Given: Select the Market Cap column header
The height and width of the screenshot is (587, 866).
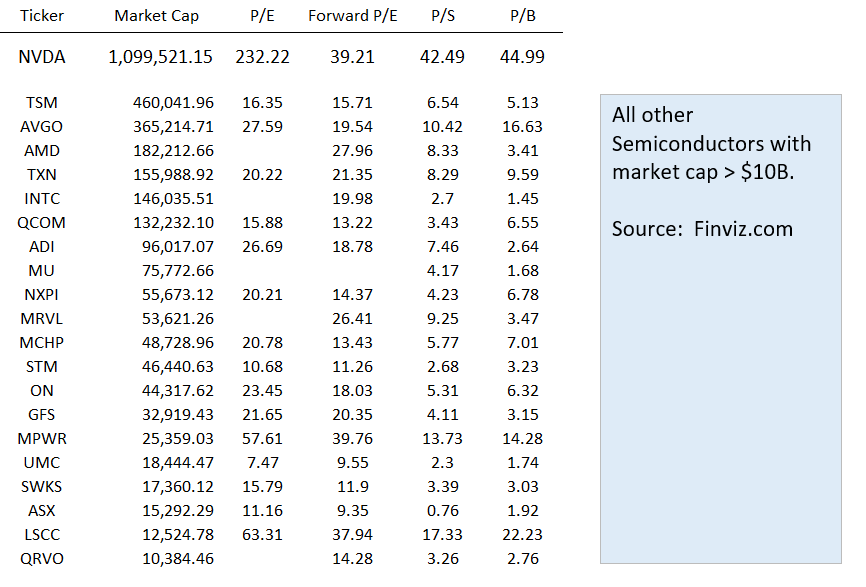Looking at the screenshot, I should pos(156,16).
